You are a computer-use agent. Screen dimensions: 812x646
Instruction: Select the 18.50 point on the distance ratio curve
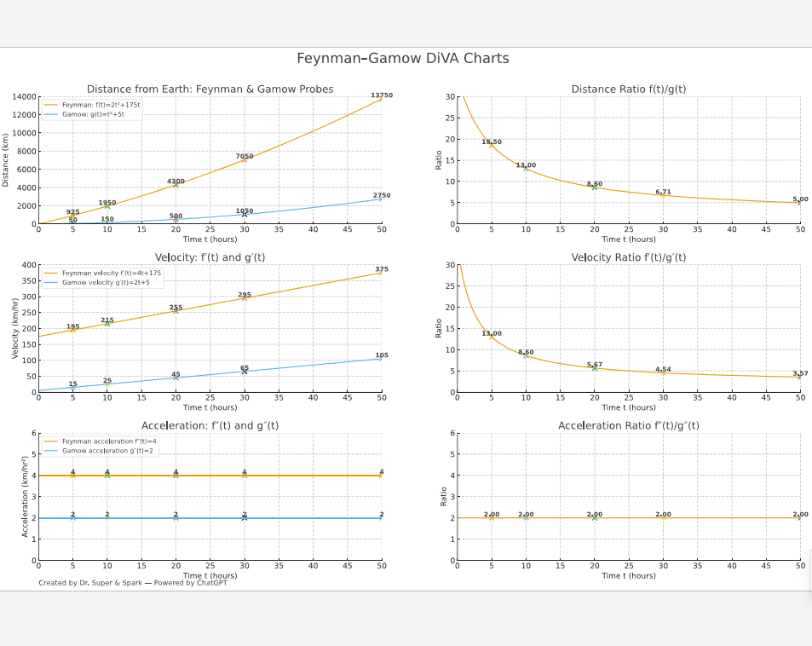pyautogui.click(x=492, y=146)
